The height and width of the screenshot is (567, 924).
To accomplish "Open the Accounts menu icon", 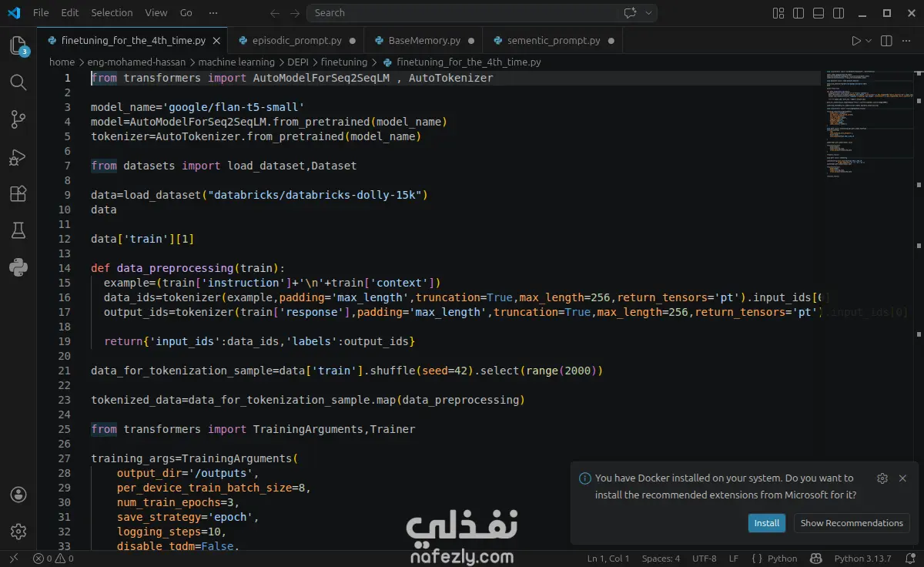I will coord(18,495).
